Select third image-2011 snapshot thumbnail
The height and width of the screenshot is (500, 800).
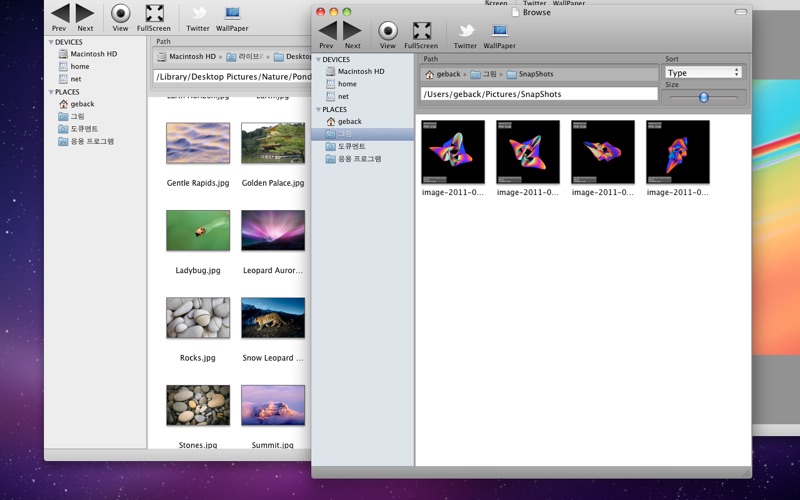[603, 152]
